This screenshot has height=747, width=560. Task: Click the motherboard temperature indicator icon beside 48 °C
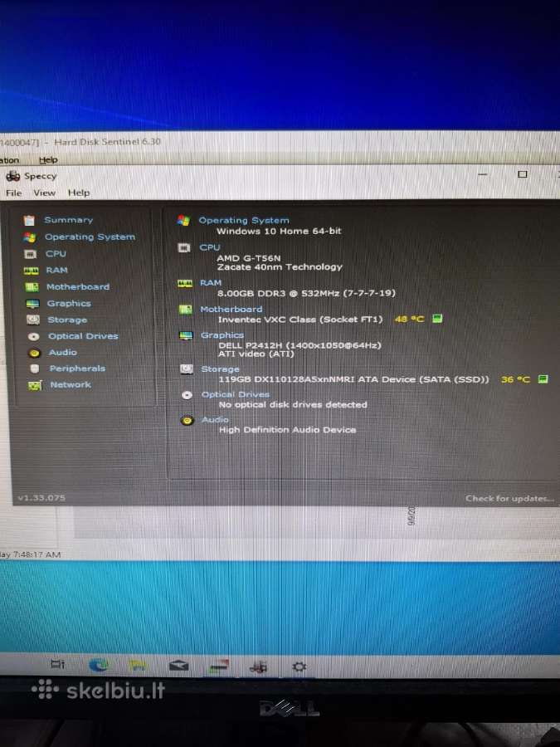tap(437, 319)
